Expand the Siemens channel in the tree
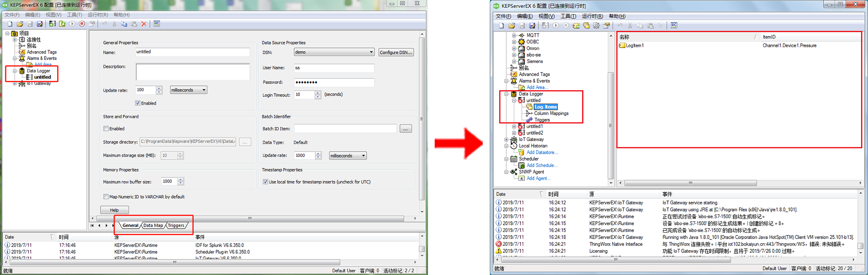 click(514, 61)
